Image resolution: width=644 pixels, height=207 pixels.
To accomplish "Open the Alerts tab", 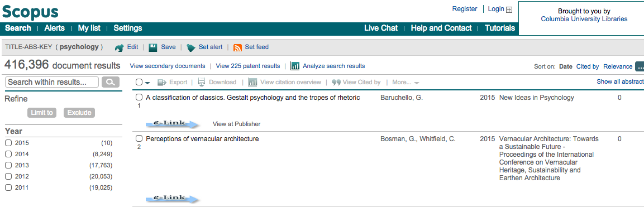I will pyautogui.click(x=55, y=28).
